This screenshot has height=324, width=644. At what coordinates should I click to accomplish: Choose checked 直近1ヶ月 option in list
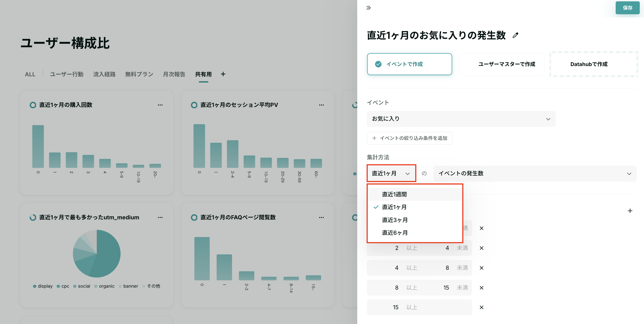click(x=415, y=207)
